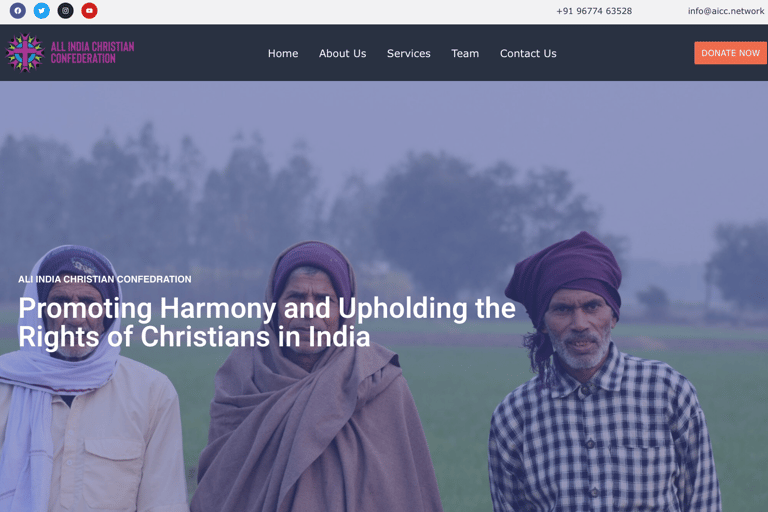Open the Facebook social icon
This screenshot has height=512, width=768.
[18, 10]
